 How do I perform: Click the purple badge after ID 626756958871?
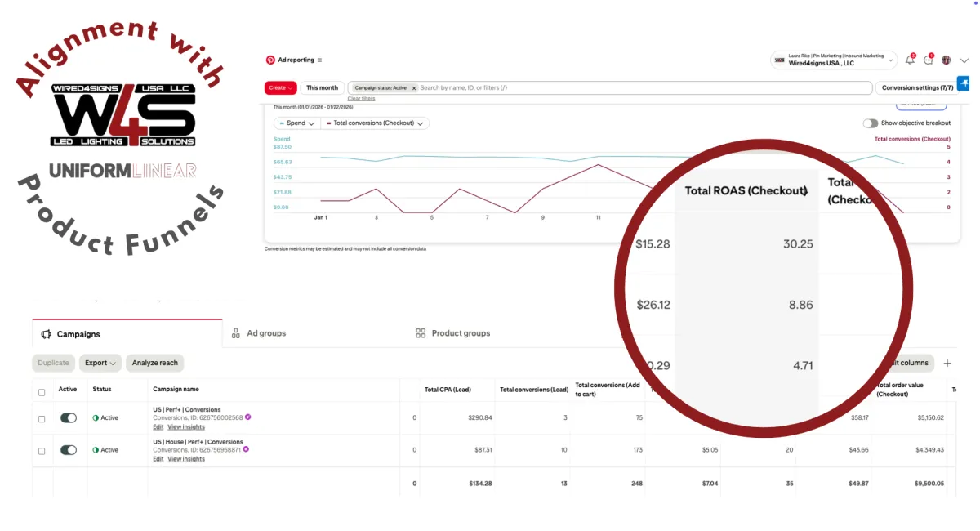pyautogui.click(x=246, y=448)
